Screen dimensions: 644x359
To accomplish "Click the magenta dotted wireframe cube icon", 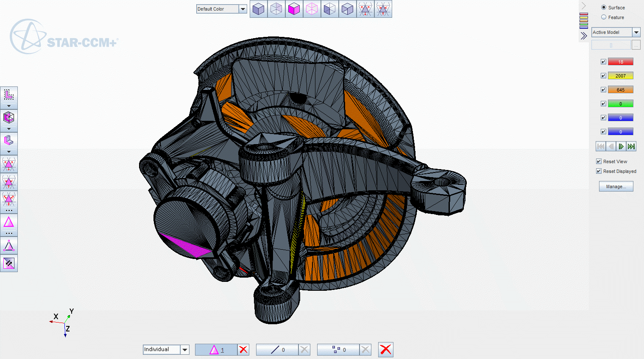I will [x=312, y=9].
